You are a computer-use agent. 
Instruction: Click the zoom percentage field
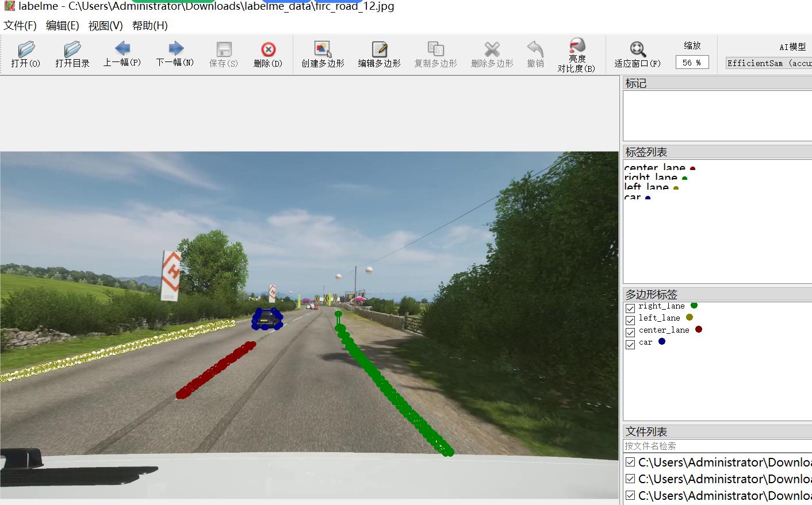pyautogui.click(x=692, y=63)
